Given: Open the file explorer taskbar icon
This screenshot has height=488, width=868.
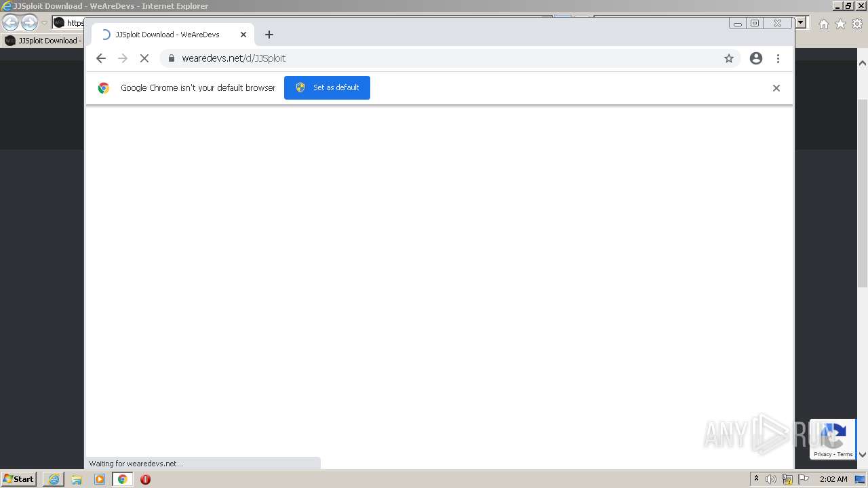Looking at the screenshot, I should (77, 479).
